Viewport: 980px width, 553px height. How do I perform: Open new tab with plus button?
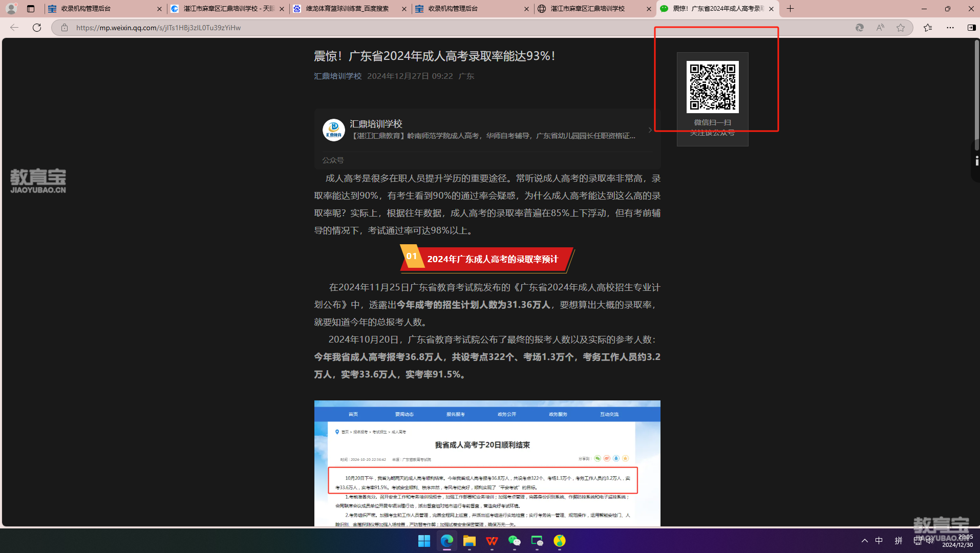click(791, 9)
